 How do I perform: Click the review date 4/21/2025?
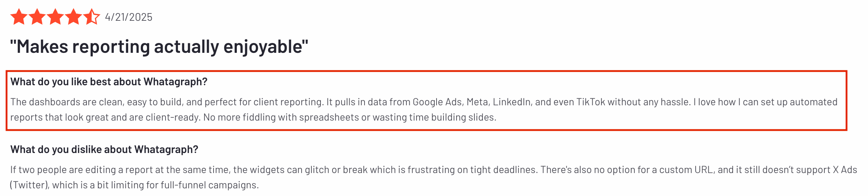(129, 17)
